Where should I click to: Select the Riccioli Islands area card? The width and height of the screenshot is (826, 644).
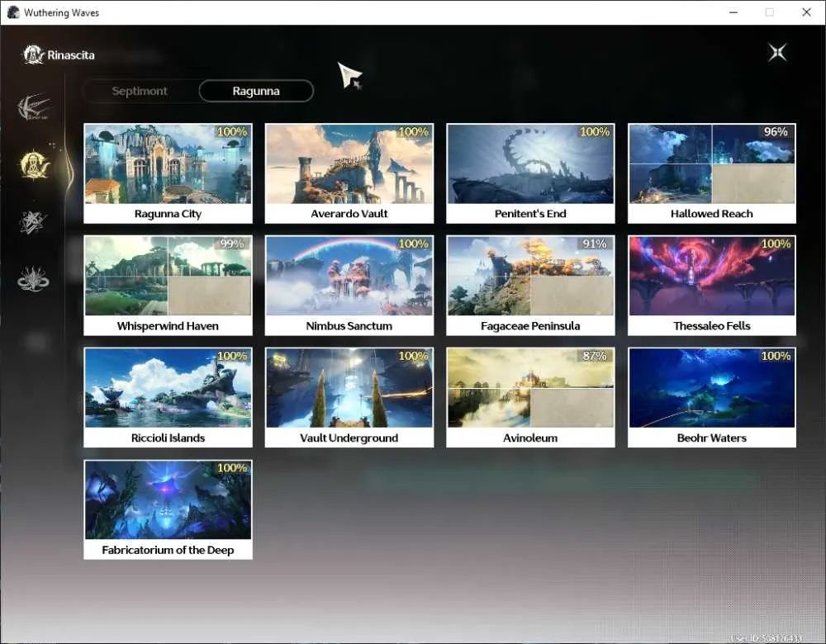point(168,398)
